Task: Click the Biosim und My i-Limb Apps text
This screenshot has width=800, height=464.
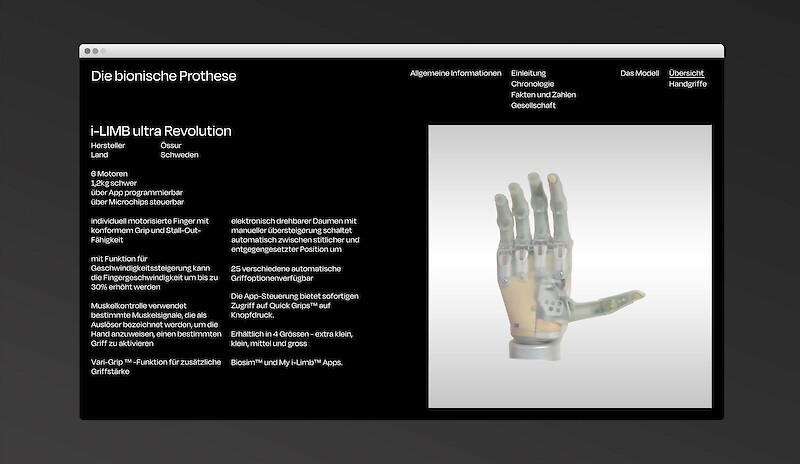Action: (x=287, y=362)
